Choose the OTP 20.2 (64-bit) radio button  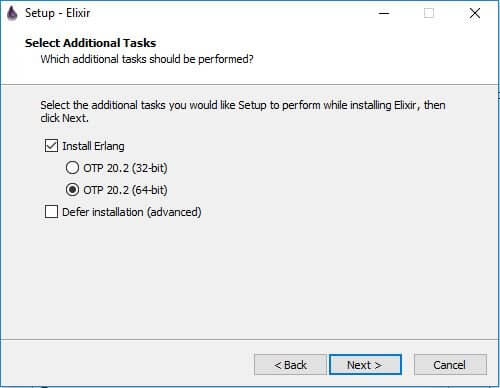pyautogui.click(x=72, y=190)
